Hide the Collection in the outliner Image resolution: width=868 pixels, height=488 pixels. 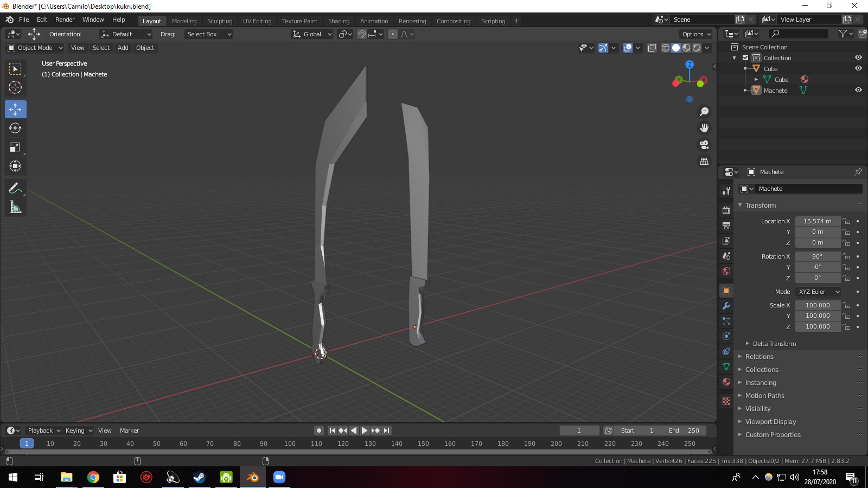click(858, 57)
